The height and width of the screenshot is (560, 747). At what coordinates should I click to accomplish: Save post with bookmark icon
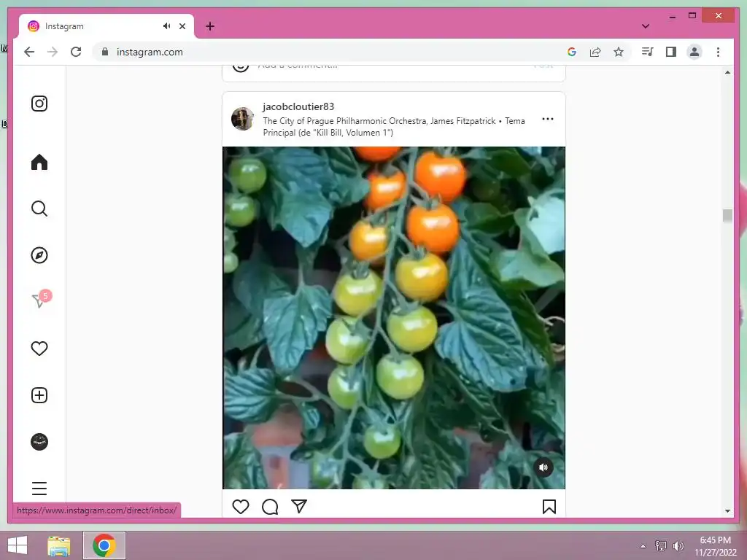(x=549, y=507)
